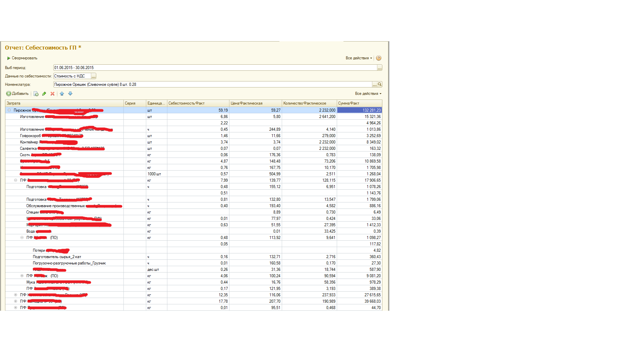Select the highlighted cell 132 281,23

[360, 110]
